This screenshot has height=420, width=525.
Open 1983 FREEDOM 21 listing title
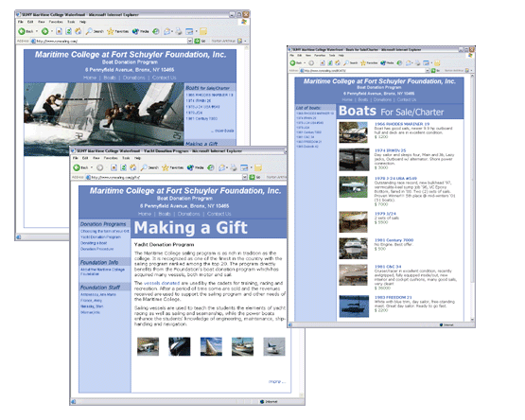pos(394,297)
